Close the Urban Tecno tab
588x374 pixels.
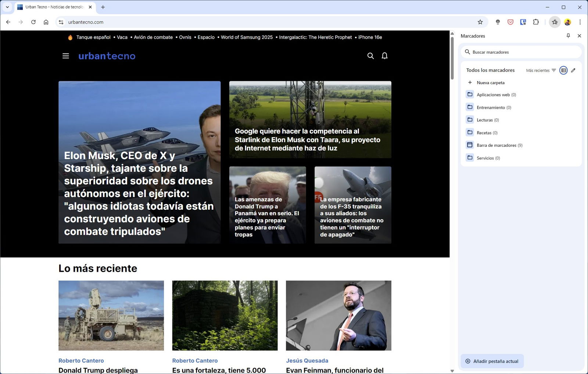coord(90,7)
